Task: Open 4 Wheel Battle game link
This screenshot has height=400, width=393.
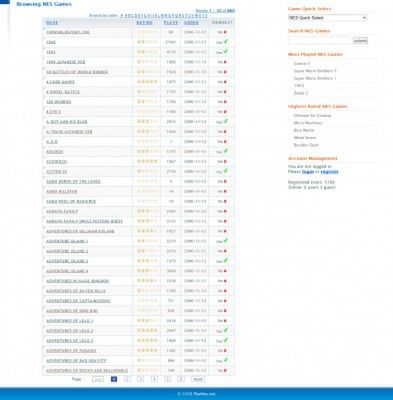Action: 63,92
